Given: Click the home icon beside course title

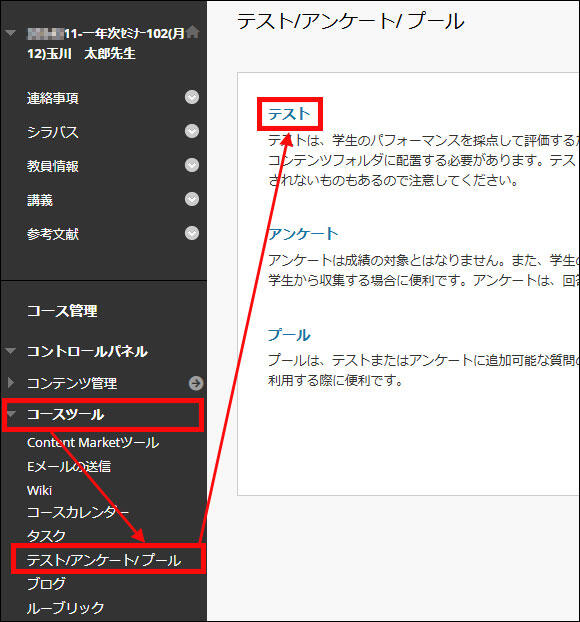Looking at the screenshot, I should click(193, 32).
